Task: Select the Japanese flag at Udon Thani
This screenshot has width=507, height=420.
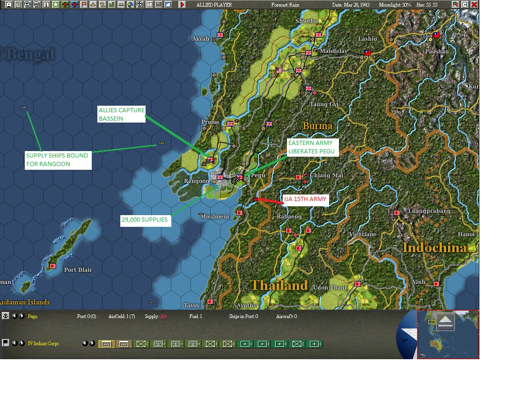Action: click(358, 283)
